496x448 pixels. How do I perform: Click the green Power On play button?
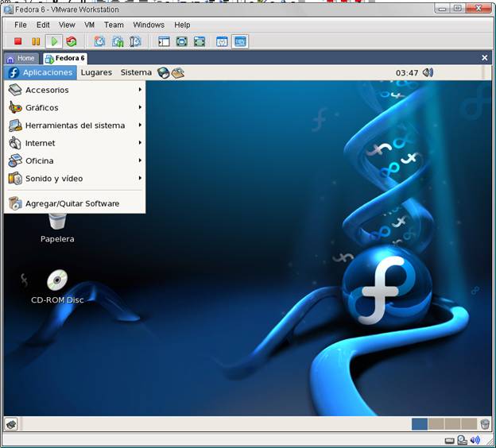click(54, 41)
